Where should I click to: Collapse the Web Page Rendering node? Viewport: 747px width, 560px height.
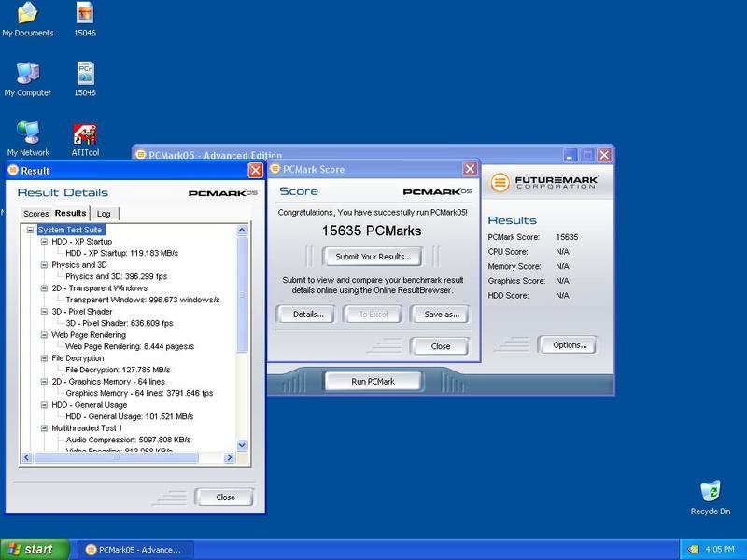coord(44,335)
